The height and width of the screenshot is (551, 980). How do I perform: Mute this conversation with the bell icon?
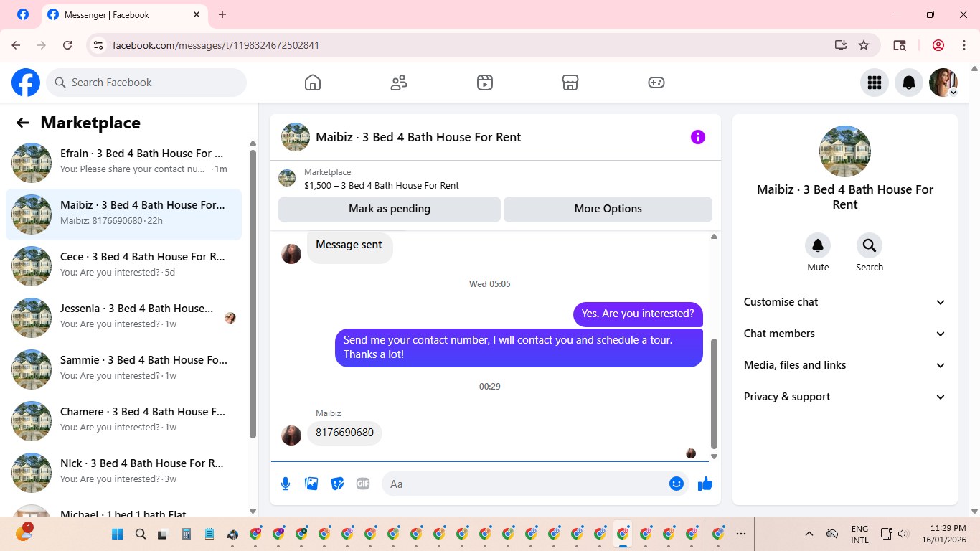[x=818, y=245]
